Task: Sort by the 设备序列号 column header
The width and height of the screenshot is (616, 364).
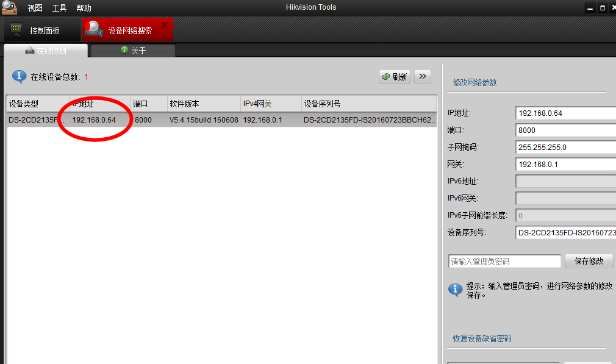Action: (x=369, y=104)
